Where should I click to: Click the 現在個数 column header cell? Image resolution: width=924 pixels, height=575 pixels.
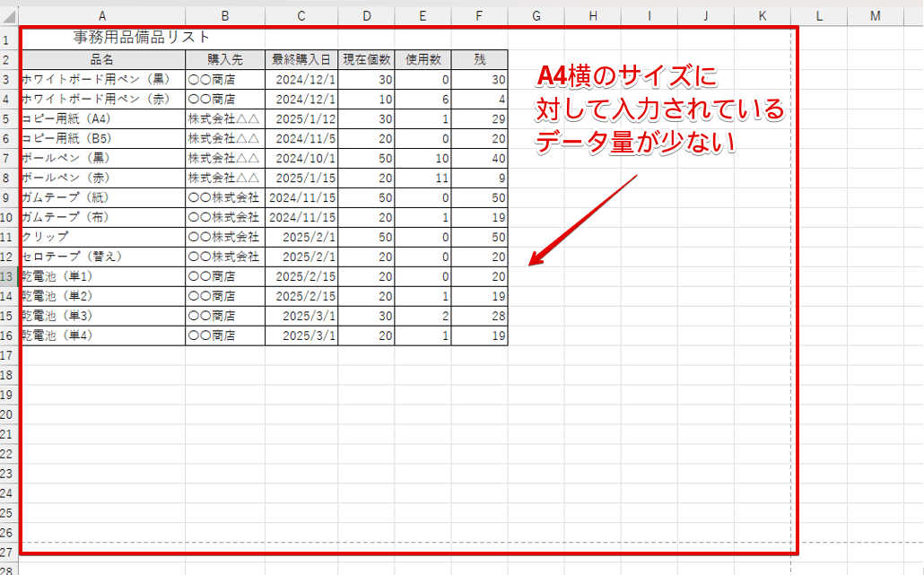tap(366, 57)
